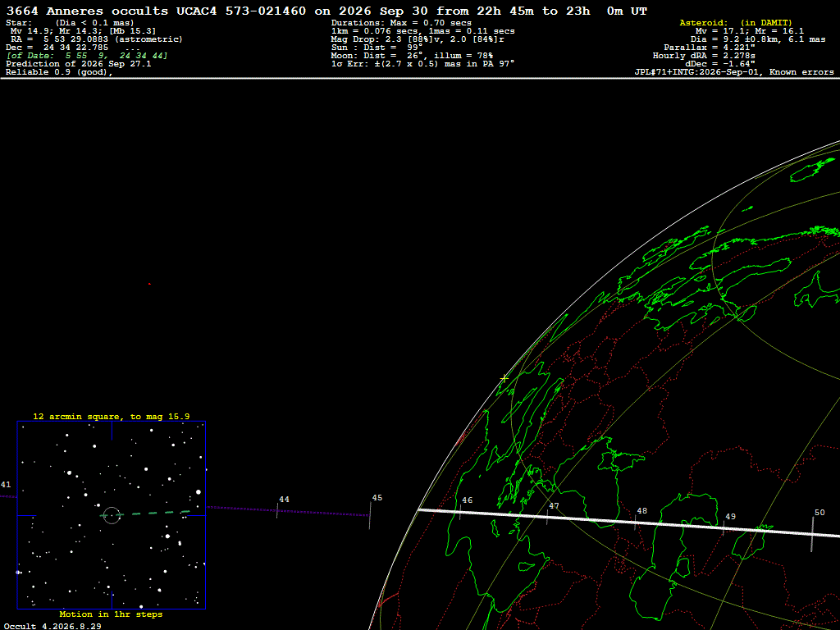Select the 46 minute tick on path
Screen dimensions: 840x630
[460, 512]
